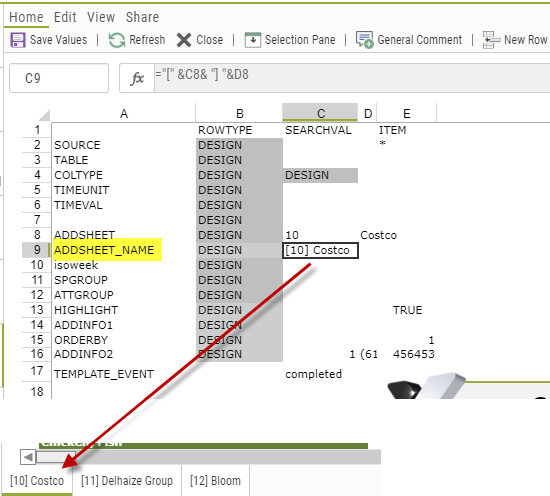
Task: Click the green Refresh arrows icon
Action: (x=117, y=40)
